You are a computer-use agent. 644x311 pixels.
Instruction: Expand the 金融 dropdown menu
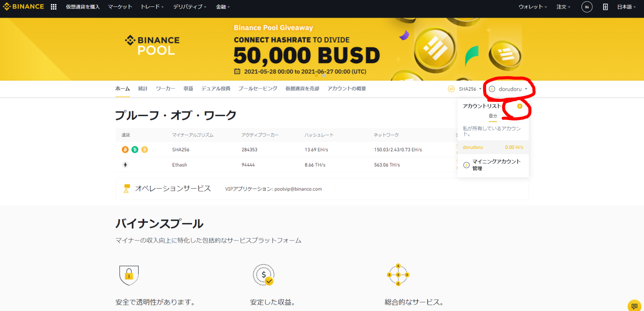(223, 7)
